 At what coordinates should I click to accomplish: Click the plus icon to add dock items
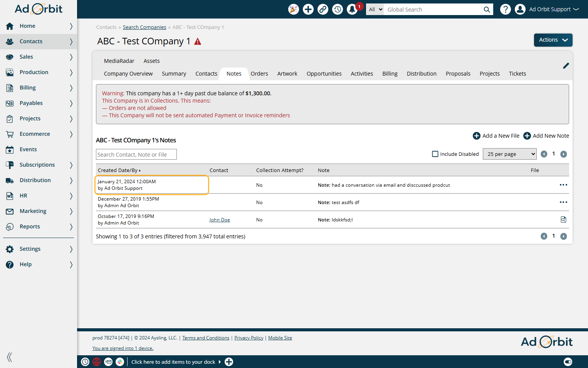pyautogui.click(x=229, y=362)
